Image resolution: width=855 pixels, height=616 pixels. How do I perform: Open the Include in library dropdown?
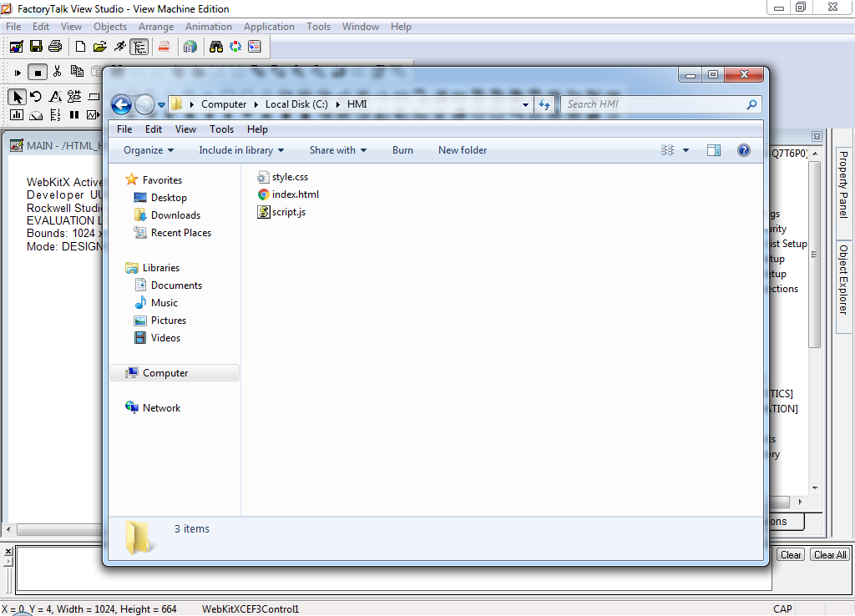241,150
